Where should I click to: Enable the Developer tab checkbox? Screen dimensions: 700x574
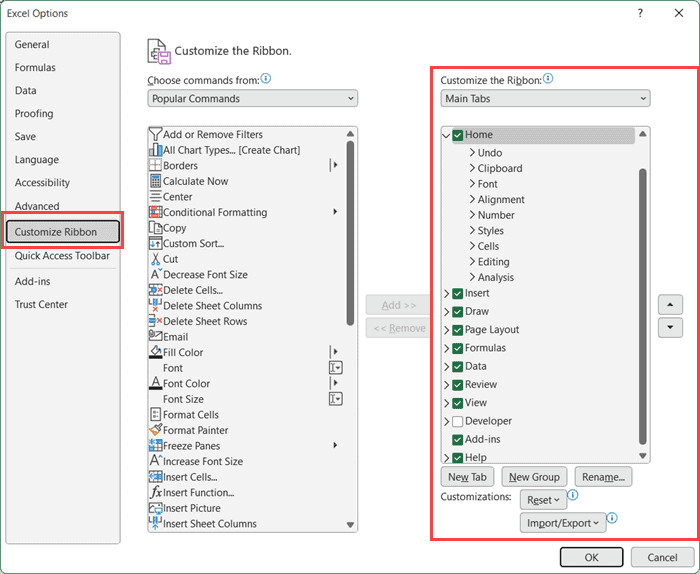[x=457, y=421]
